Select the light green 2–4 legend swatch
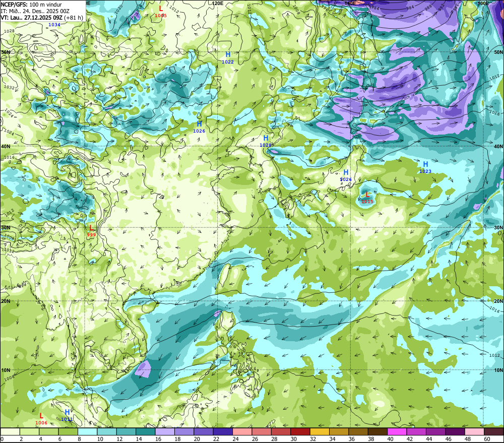 [x=30, y=431]
